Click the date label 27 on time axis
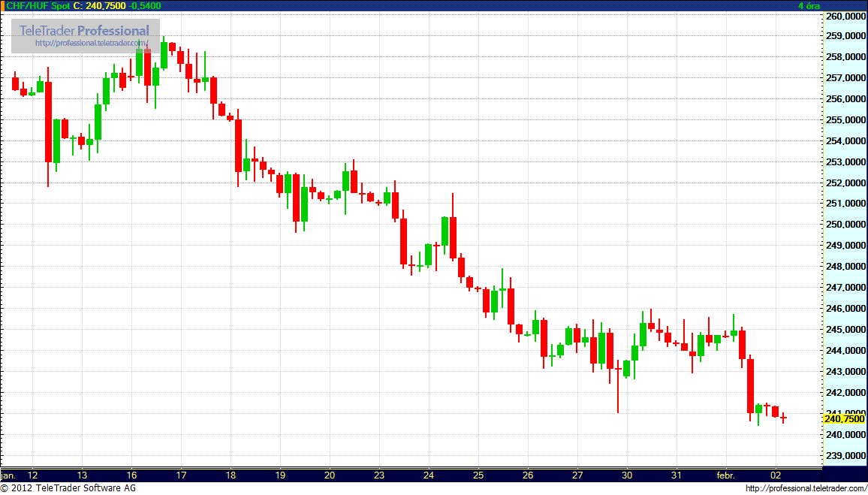 point(577,475)
